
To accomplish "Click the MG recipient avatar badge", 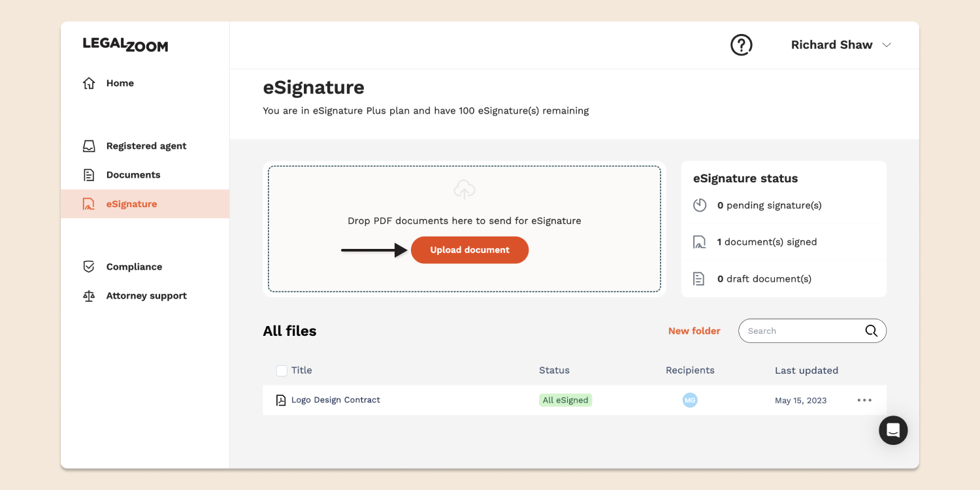I will pyautogui.click(x=690, y=400).
